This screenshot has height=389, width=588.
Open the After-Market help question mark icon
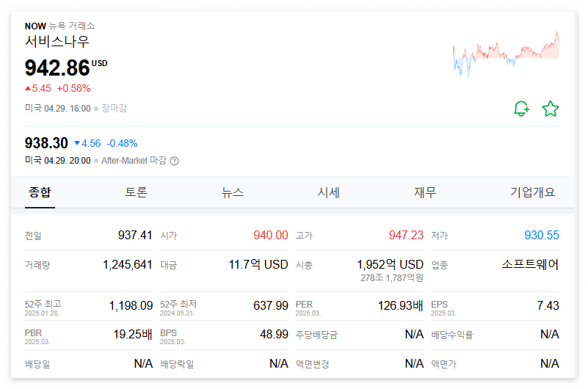tap(174, 161)
